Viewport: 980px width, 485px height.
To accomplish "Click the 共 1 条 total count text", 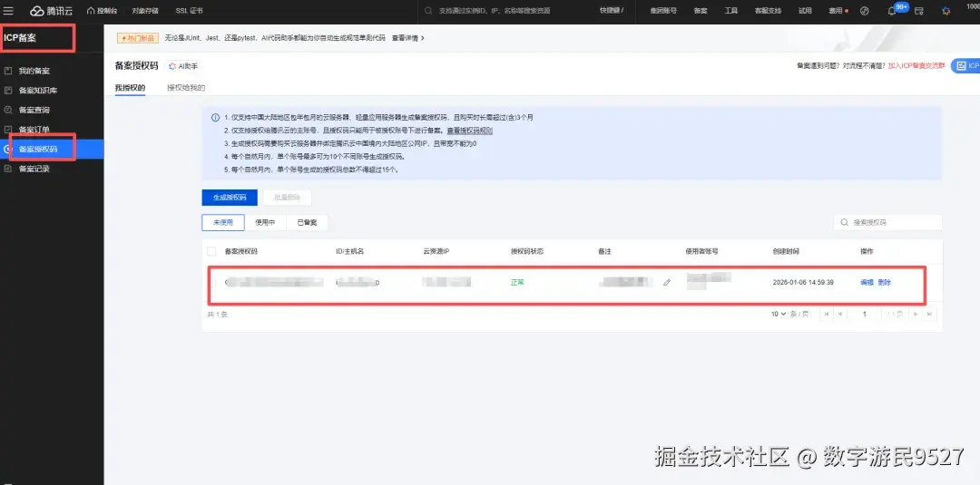I will (218, 315).
